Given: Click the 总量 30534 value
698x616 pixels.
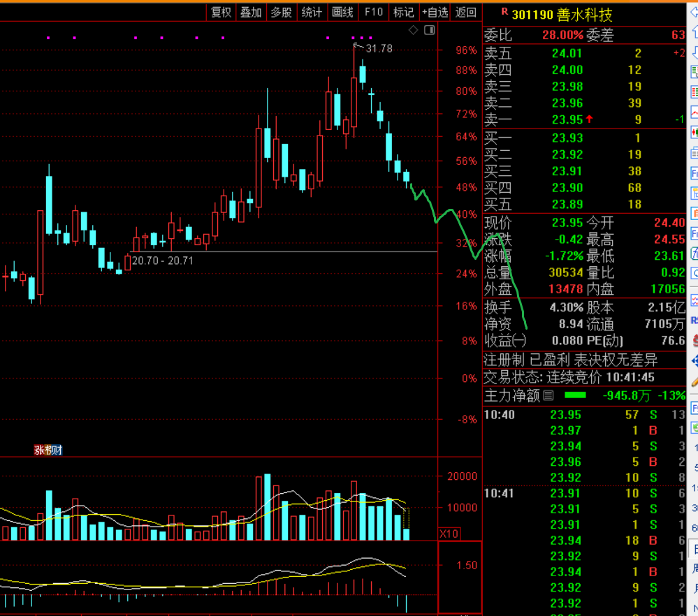Looking at the screenshot, I should [565, 272].
